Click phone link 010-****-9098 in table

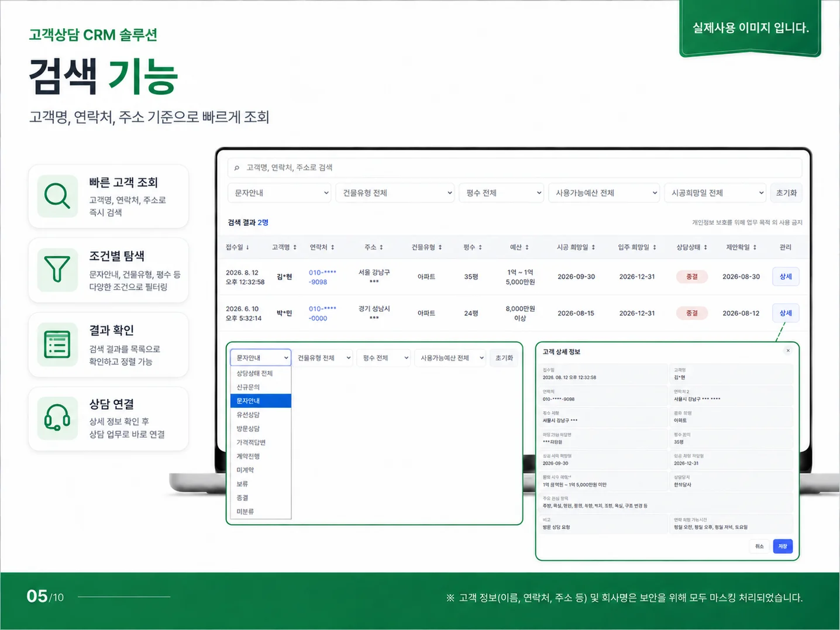tap(322, 277)
